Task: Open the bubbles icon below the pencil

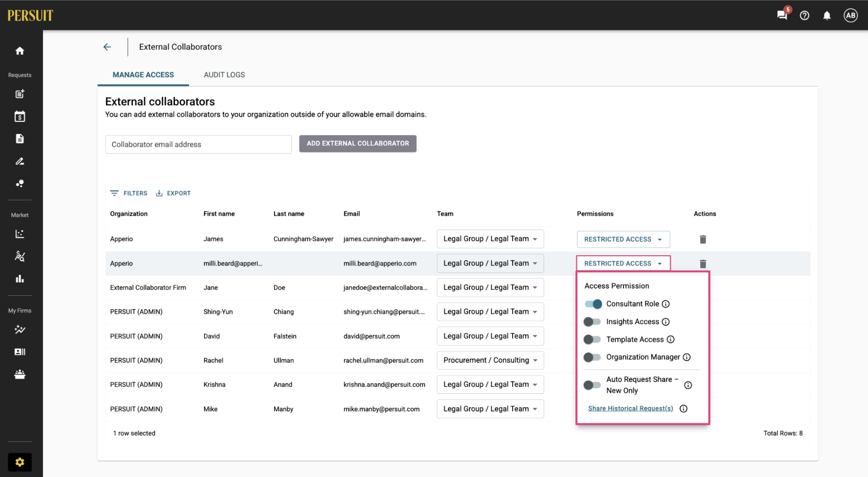Action: coord(20,184)
